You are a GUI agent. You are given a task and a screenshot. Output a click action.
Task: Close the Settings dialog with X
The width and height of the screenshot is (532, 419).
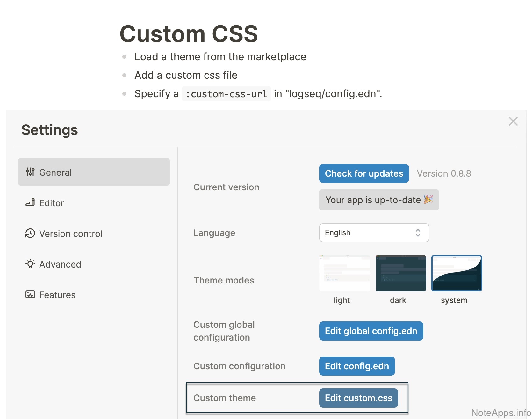tap(513, 121)
